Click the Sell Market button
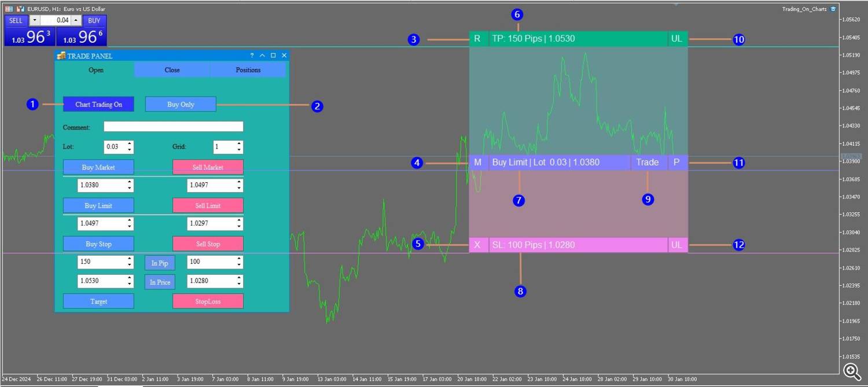Screen dimensions: 868x387 click(x=208, y=167)
